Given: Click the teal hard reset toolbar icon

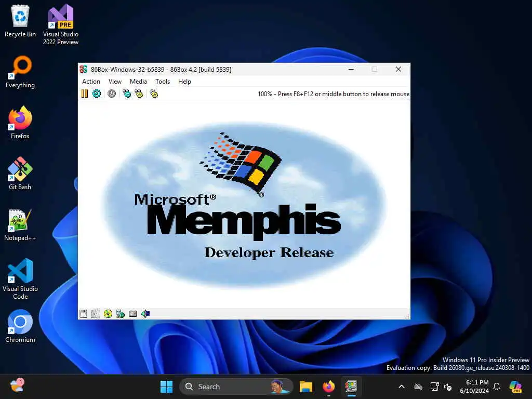Looking at the screenshot, I should [x=97, y=94].
